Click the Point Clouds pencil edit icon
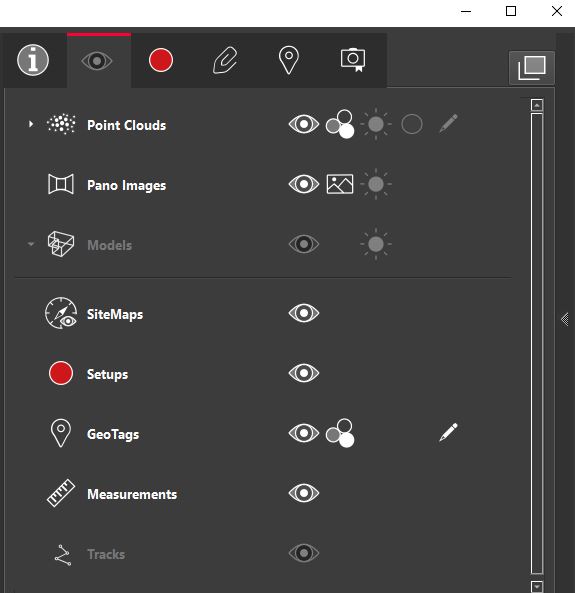 point(448,123)
